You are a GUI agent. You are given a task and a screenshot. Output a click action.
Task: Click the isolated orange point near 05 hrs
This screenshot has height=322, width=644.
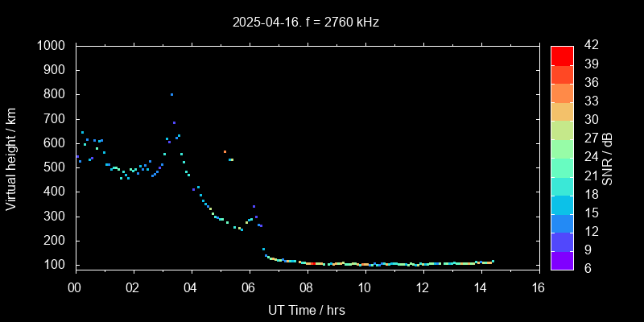click(225, 151)
